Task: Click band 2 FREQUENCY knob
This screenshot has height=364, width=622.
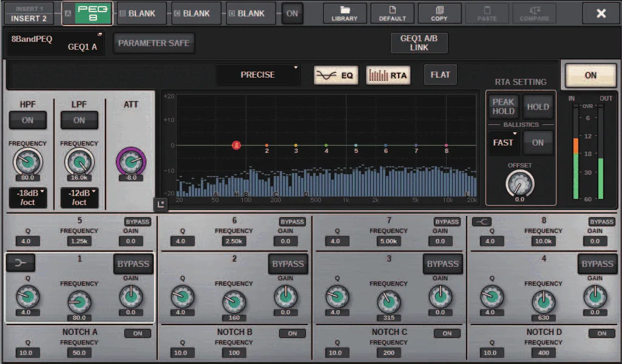Action: point(234,303)
